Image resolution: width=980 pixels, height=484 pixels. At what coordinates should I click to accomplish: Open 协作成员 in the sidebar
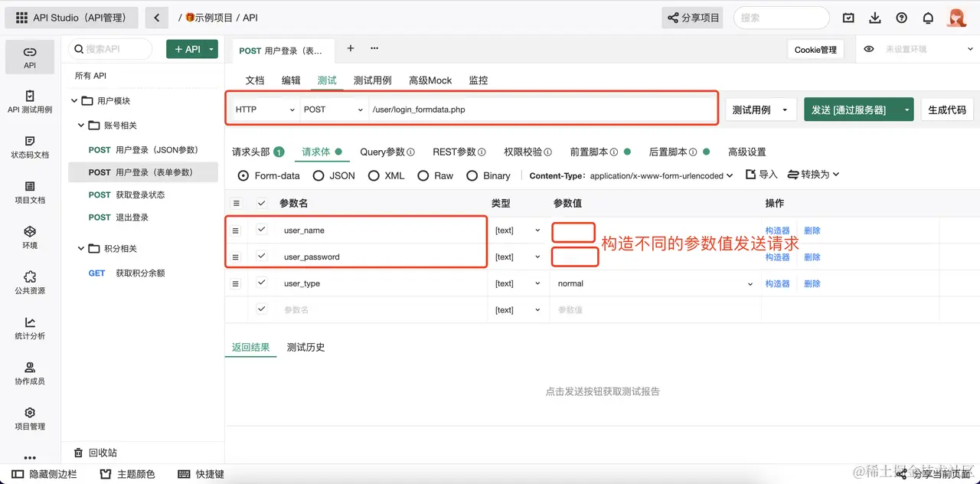30,373
